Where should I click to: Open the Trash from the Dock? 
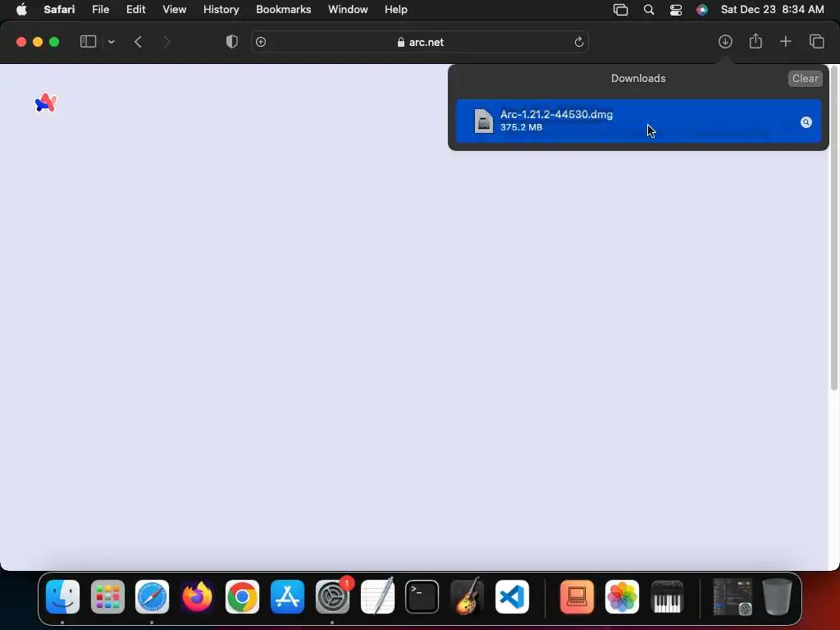(x=777, y=597)
